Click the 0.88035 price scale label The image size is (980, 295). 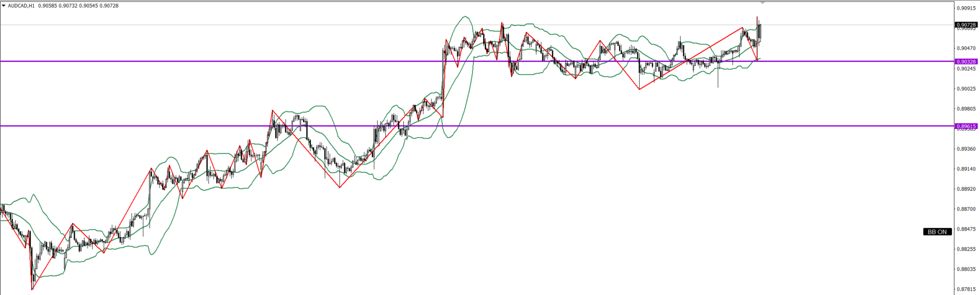(967, 269)
